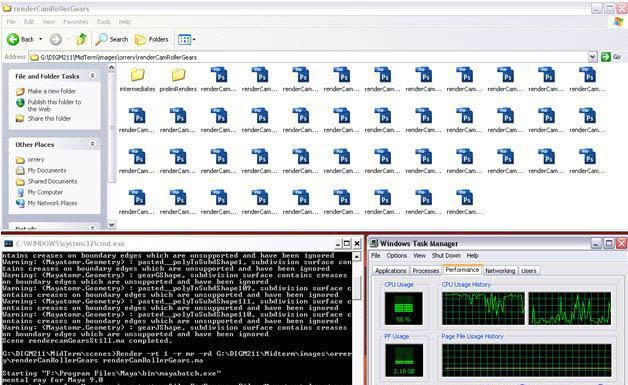Open My Computer in Other Places

point(45,192)
